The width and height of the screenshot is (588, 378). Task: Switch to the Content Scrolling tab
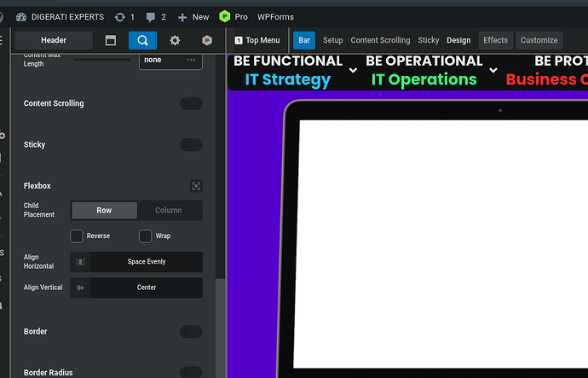tap(380, 40)
